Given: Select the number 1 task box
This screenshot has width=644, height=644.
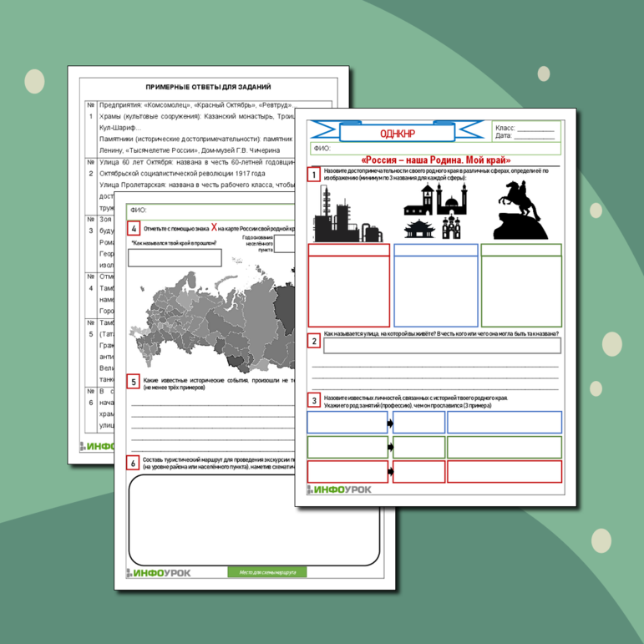Looking at the screenshot, I should click(313, 175).
